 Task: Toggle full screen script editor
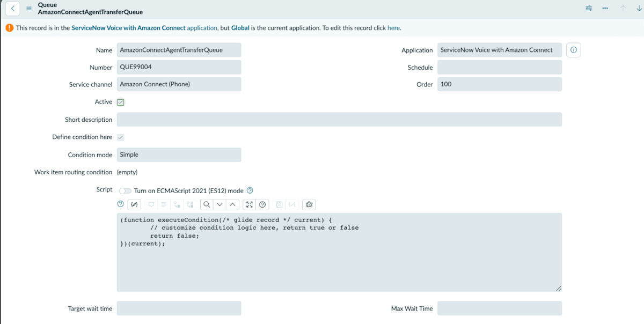tap(250, 204)
